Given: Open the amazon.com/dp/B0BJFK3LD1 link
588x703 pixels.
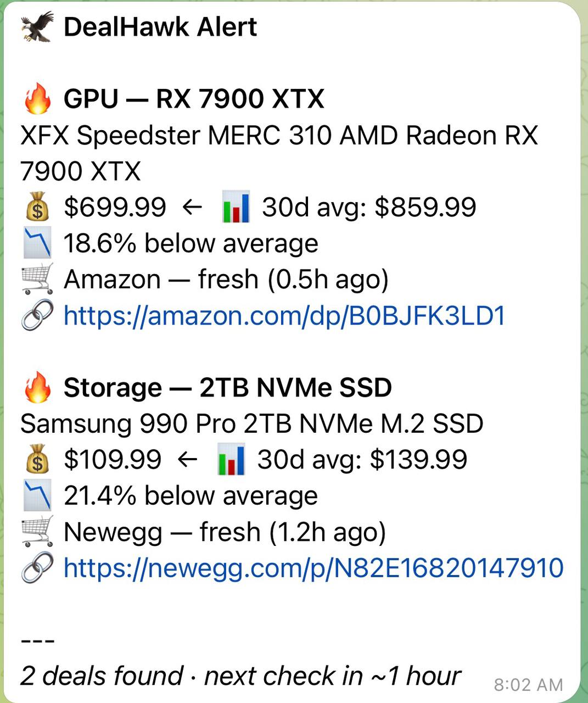Looking at the screenshot, I should 284,316.
